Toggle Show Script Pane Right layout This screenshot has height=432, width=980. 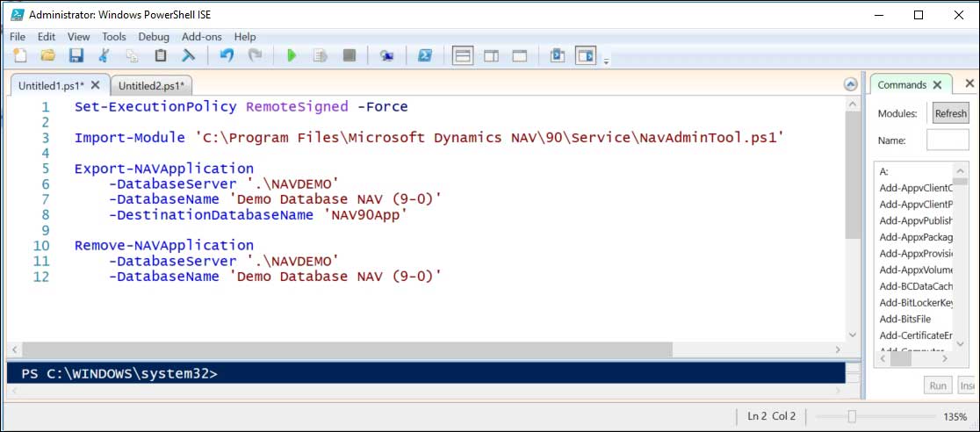(x=491, y=56)
